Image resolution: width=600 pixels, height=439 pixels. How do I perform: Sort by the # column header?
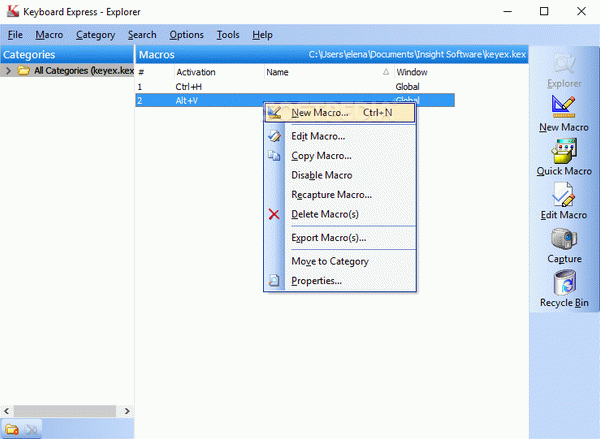pyautogui.click(x=155, y=72)
